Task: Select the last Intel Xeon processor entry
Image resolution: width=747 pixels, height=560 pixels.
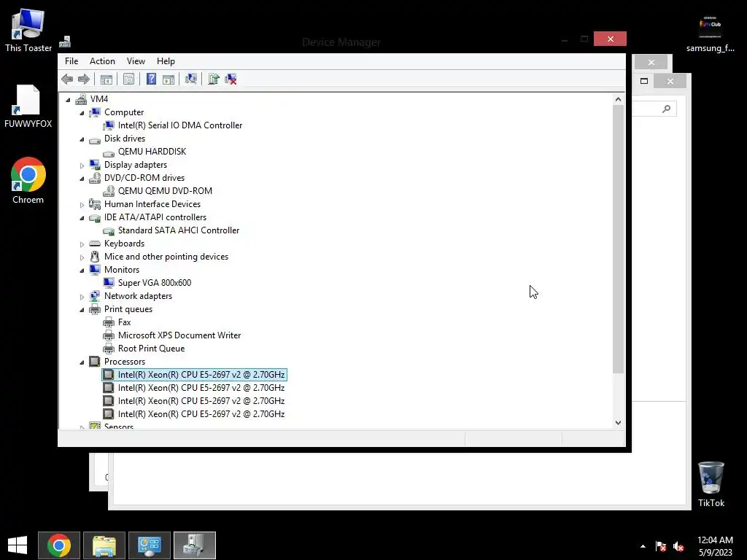Action: (x=201, y=414)
